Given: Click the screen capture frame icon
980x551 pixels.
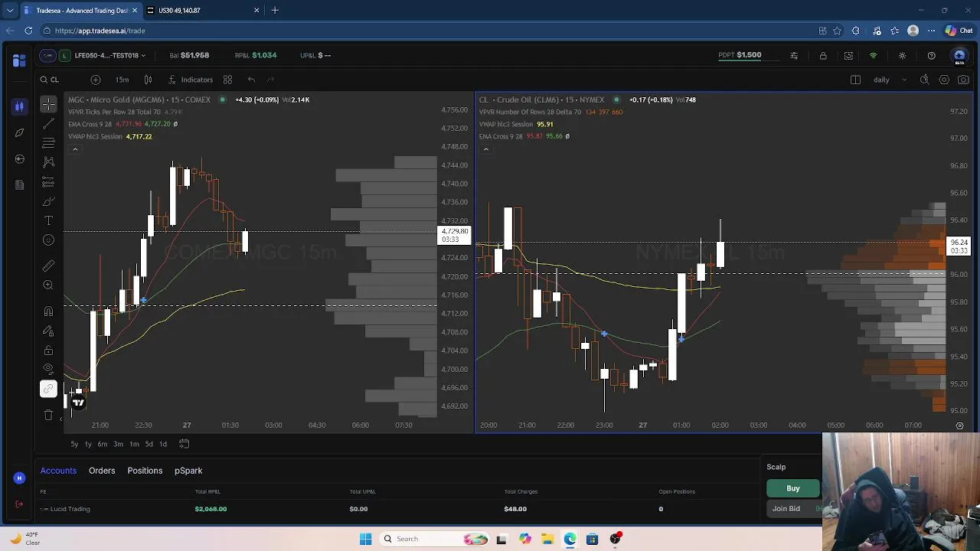Looking at the screenshot, I should [848, 56].
